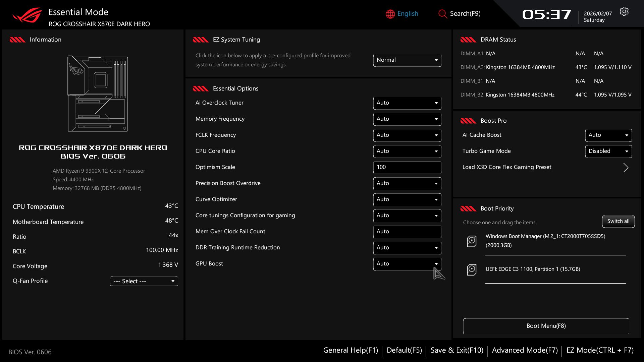644x362 pixels.
Task: Click the motherboard diagram image
Action: coord(98,94)
